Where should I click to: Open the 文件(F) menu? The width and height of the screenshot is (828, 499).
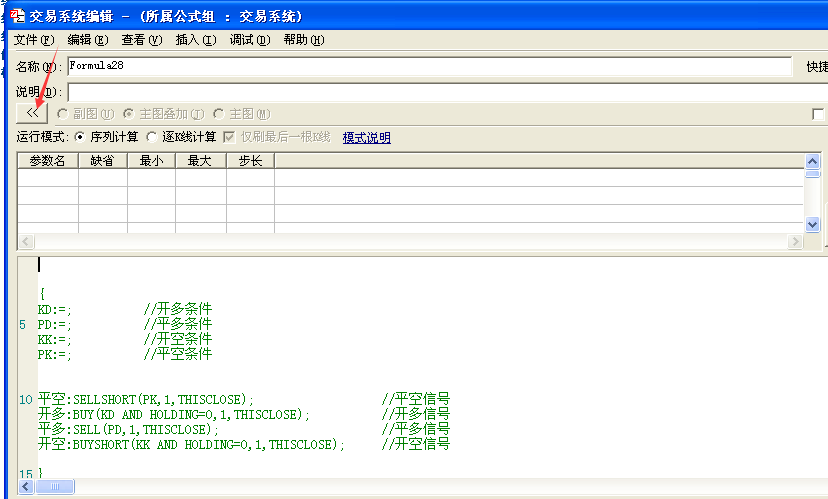(x=34, y=40)
